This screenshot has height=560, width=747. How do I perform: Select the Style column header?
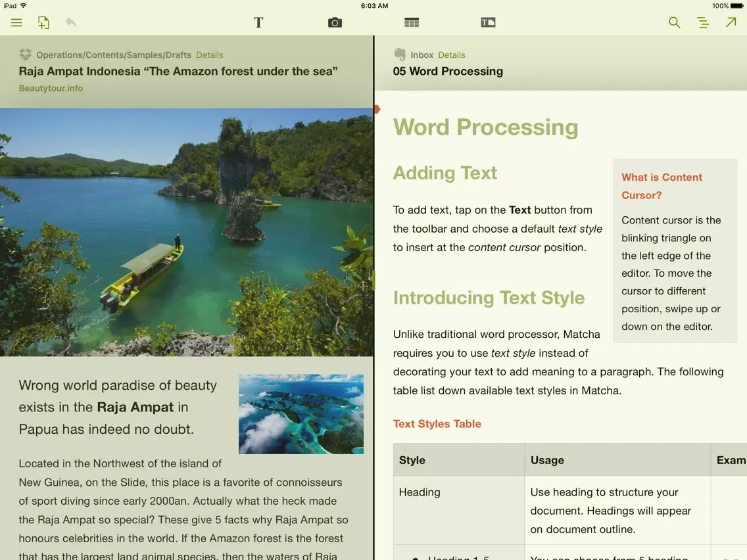(x=459, y=460)
